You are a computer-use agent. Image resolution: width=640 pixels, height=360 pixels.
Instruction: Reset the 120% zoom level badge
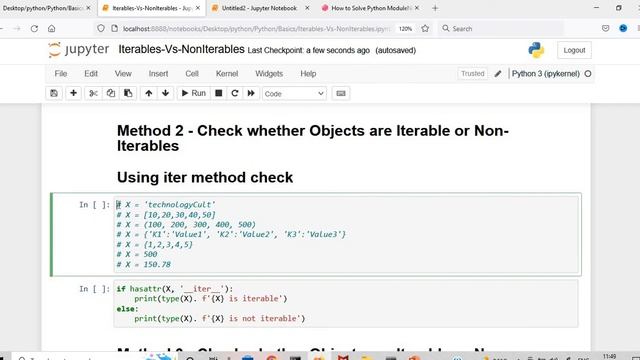pos(405,29)
